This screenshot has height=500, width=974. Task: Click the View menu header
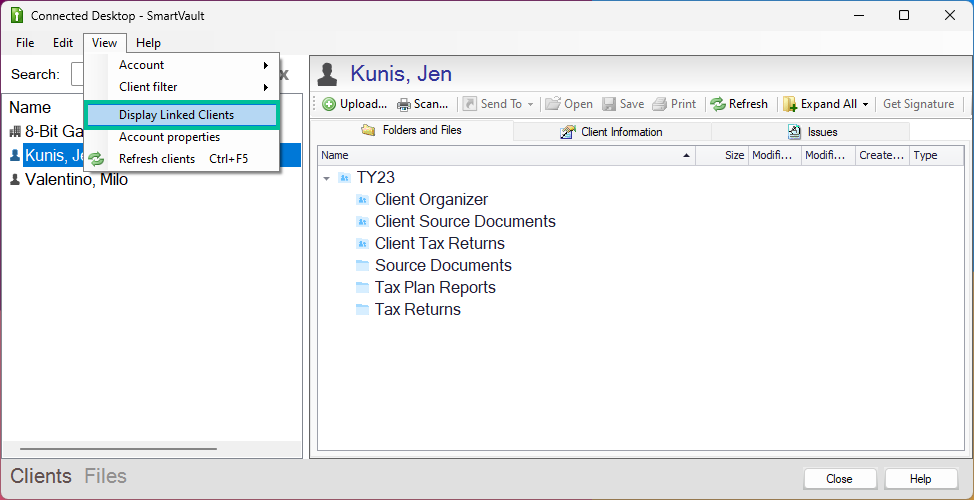[104, 43]
